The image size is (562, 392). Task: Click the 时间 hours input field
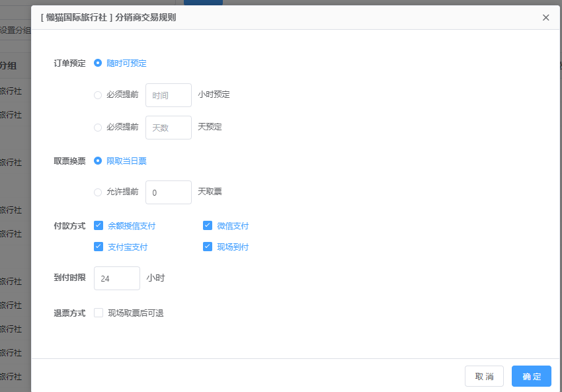pyautogui.click(x=168, y=95)
